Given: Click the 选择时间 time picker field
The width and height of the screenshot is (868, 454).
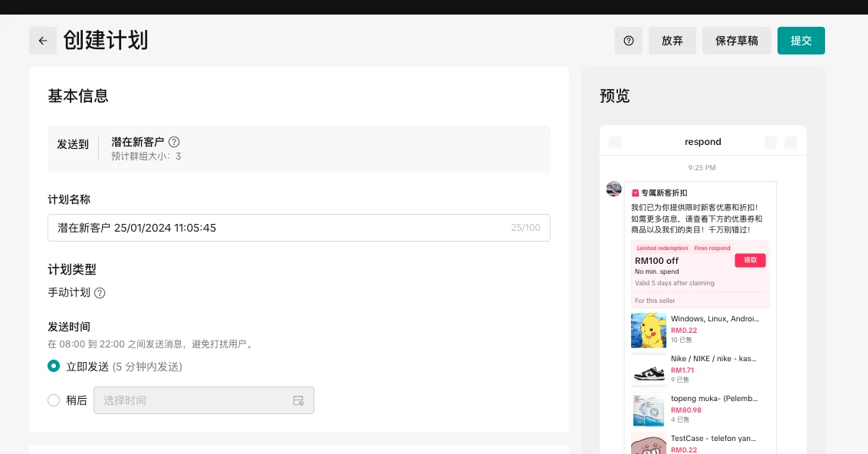Looking at the screenshot, I should [192, 400].
